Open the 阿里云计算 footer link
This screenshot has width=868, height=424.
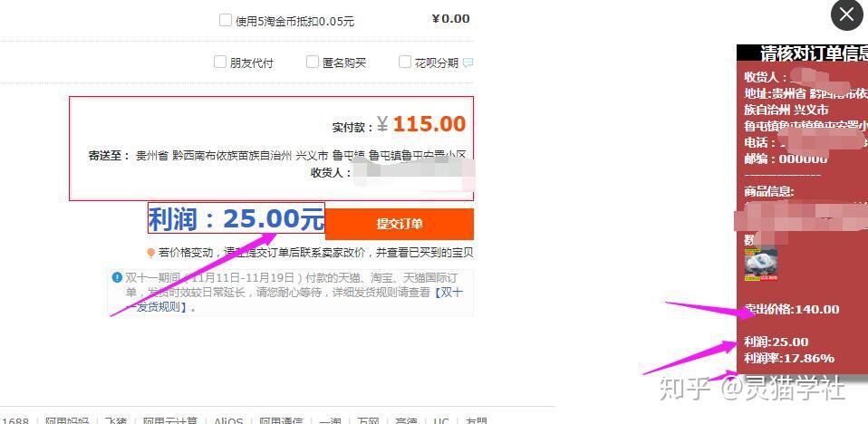170,421
